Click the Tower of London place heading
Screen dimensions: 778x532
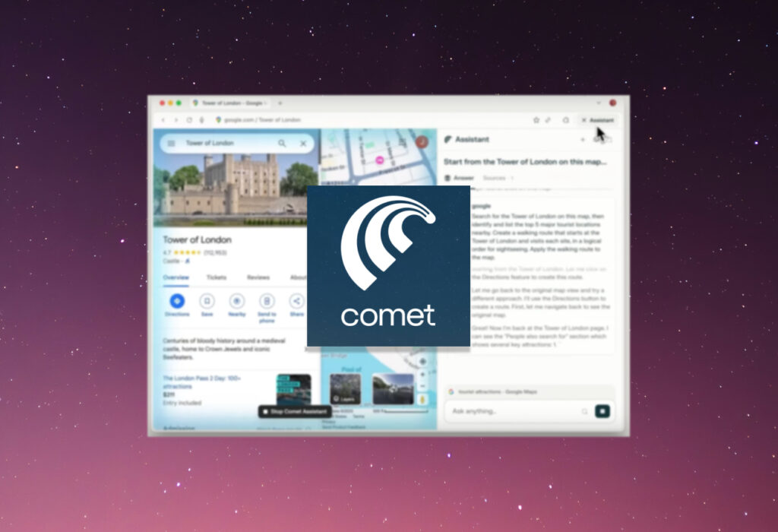(197, 239)
